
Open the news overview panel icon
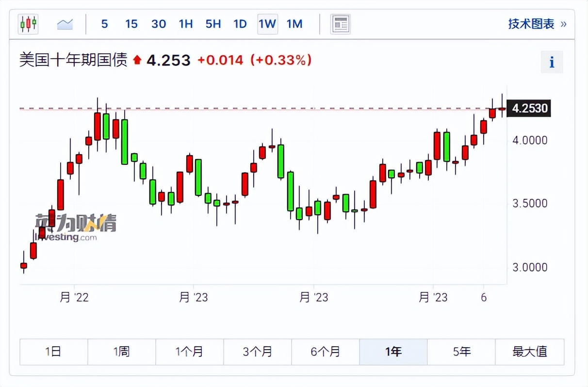[x=340, y=23]
